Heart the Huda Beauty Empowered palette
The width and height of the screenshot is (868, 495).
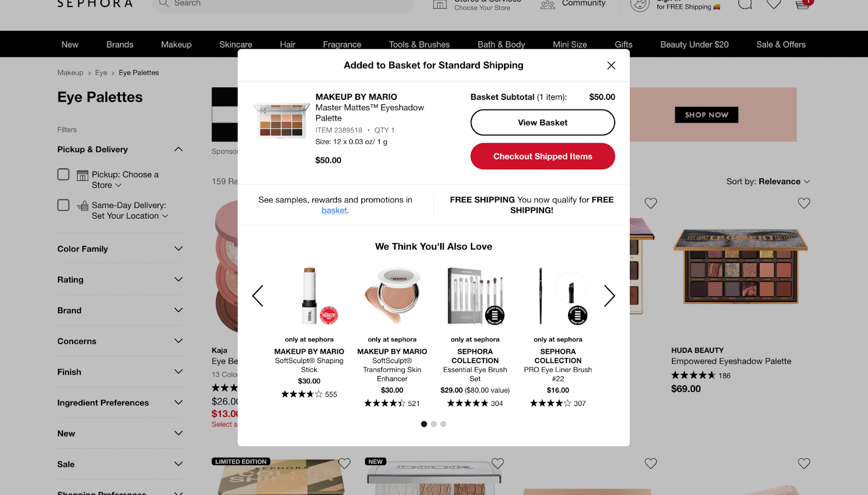tap(804, 203)
